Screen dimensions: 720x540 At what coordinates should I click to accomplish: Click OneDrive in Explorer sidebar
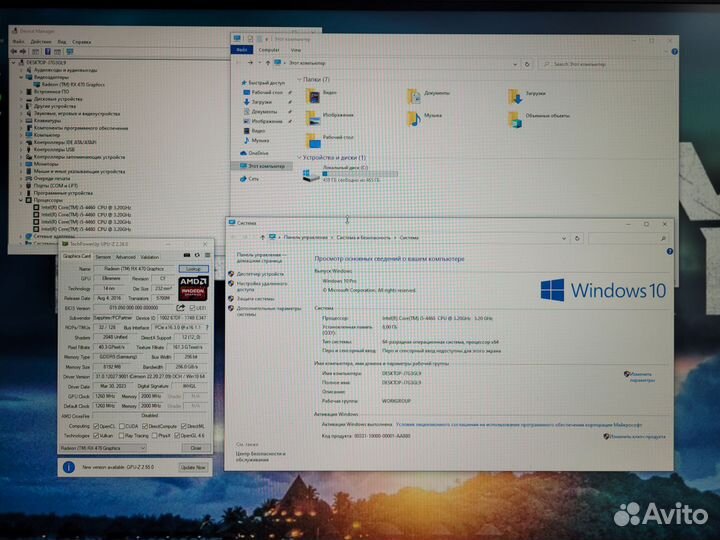tap(255, 153)
